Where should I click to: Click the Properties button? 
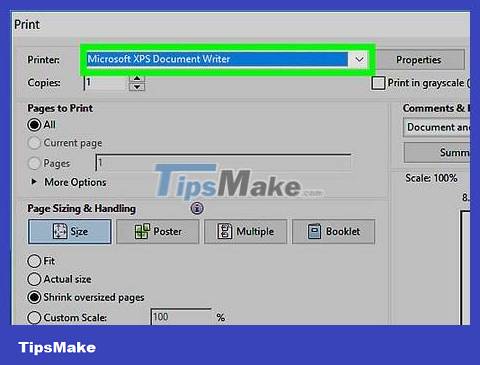(x=419, y=60)
